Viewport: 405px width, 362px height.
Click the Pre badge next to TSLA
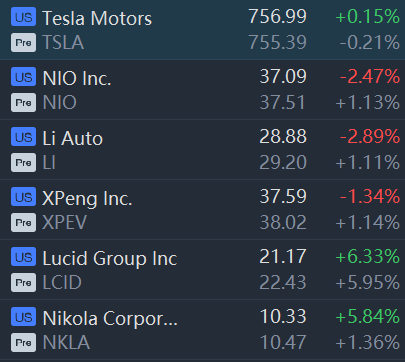(x=23, y=42)
